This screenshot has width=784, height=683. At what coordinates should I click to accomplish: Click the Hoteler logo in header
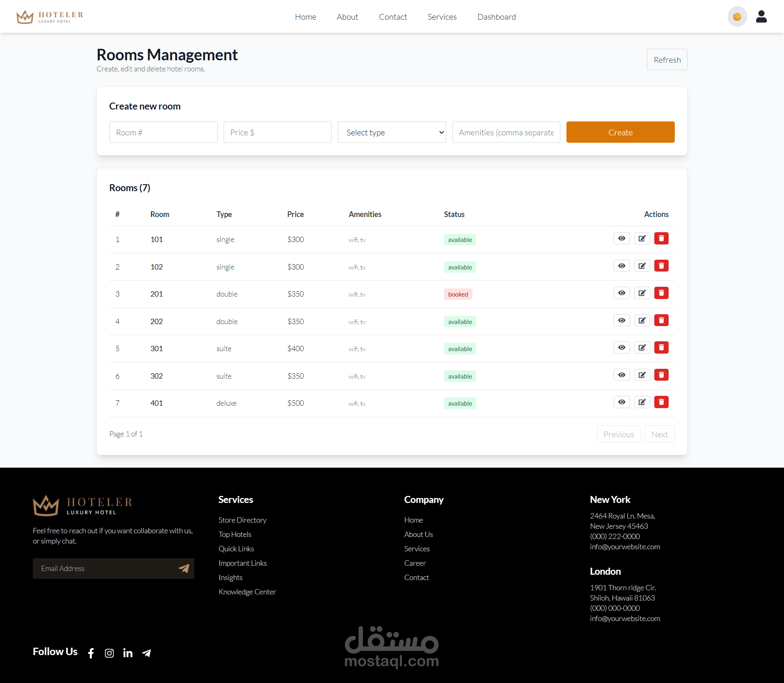point(50,16)
